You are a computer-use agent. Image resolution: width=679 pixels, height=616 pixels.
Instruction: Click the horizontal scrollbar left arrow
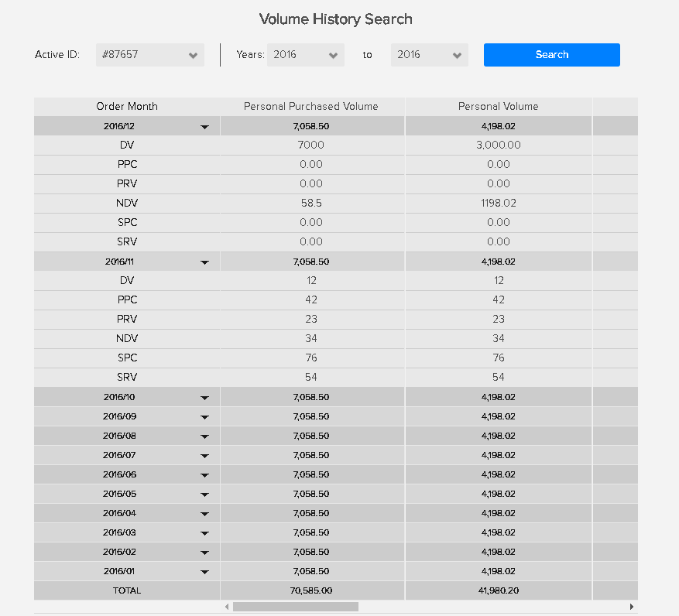(x=227, y=607)
